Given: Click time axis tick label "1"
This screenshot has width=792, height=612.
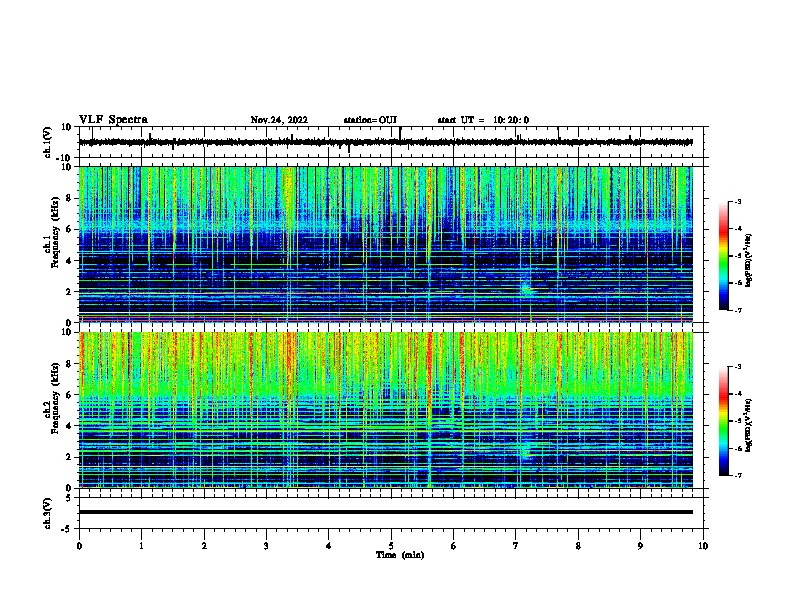Looking at the screenshot, I should 142,546.
